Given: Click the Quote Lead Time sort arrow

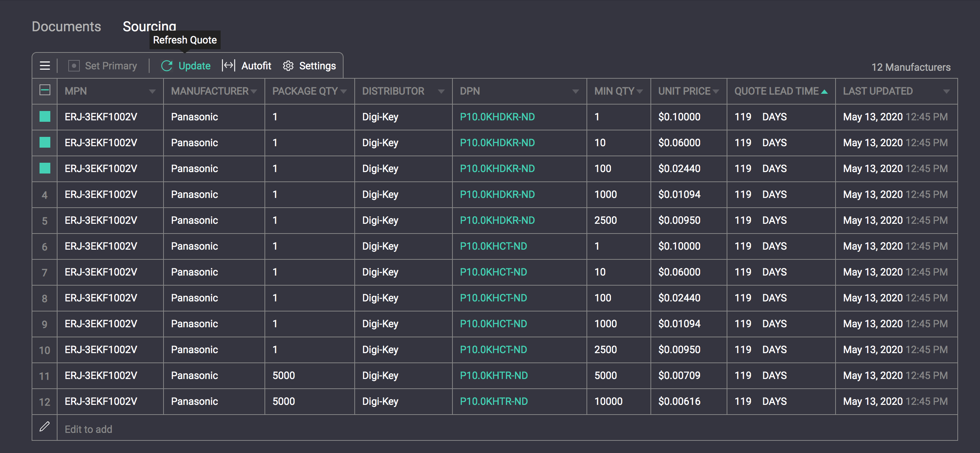Looking at the screenshot, I should pyautogui.click(x=824, y=91).
